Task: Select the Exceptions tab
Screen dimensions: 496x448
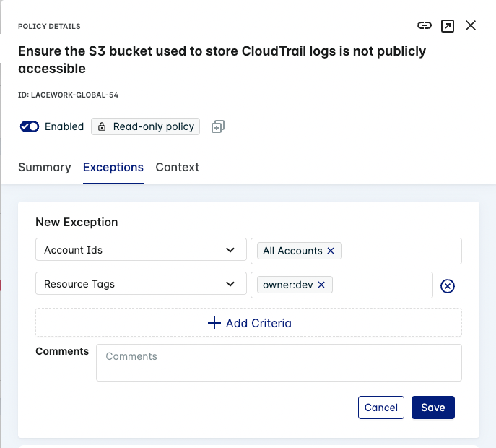Action: [113, 167]
